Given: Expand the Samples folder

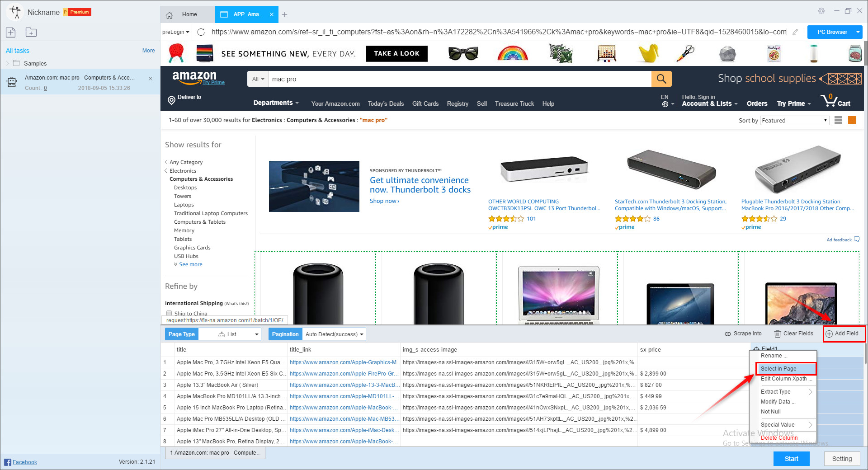Looking at the screenshot, I should [x=7, y=63].
